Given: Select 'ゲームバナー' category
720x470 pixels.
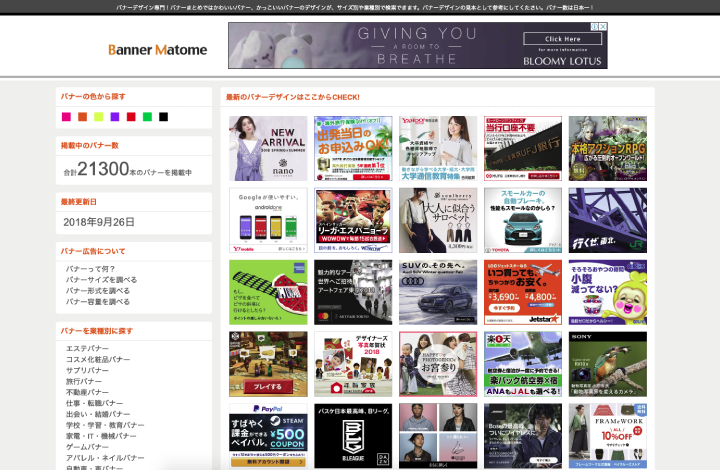Looking at the screenshot, I should [87, 447].
